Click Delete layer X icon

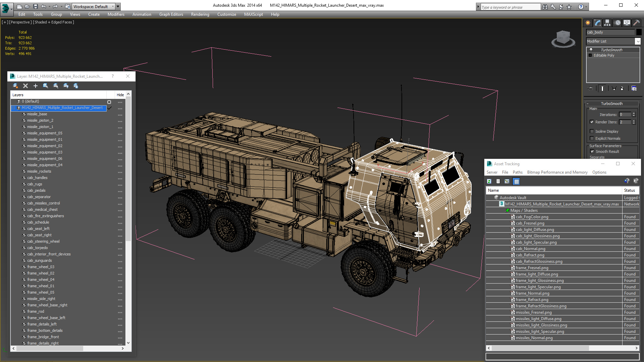pos(25,86)
